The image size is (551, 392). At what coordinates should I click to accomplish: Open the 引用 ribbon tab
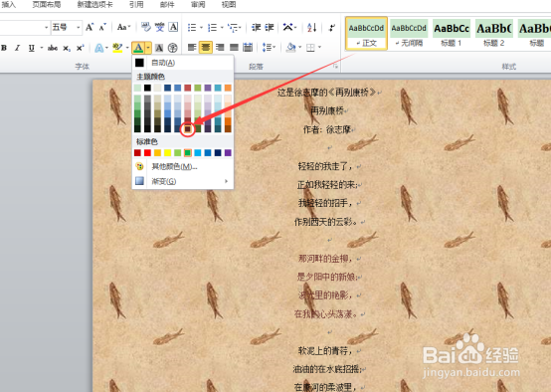coord(136,5)
